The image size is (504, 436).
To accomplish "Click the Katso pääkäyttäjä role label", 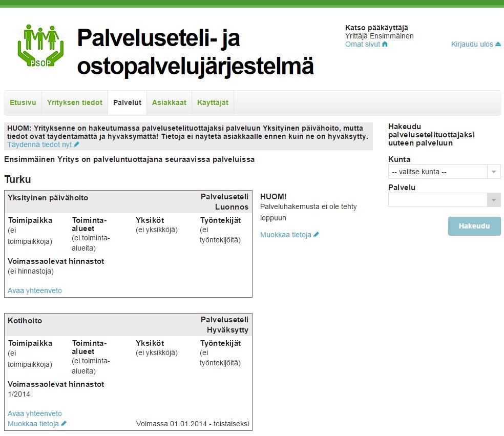I will click(x=376, y=28).
